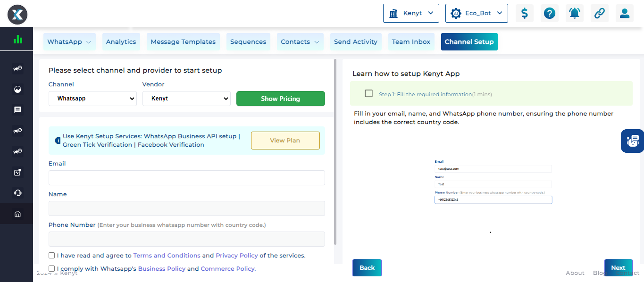The width and height of the screenshot is (644, 282).
Task: Click the 'Learn how to setup Kenyt App' heading
Action: [x=406, y=74]
